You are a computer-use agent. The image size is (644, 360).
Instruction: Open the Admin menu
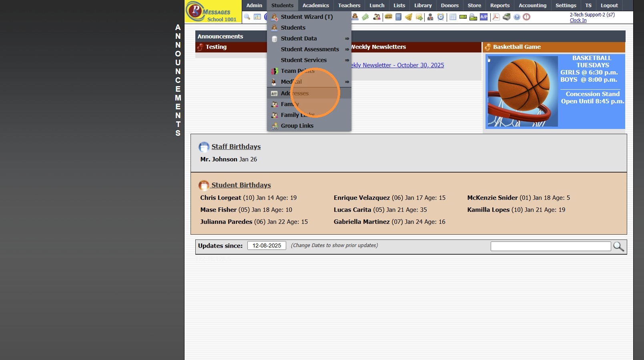point(254,6)
